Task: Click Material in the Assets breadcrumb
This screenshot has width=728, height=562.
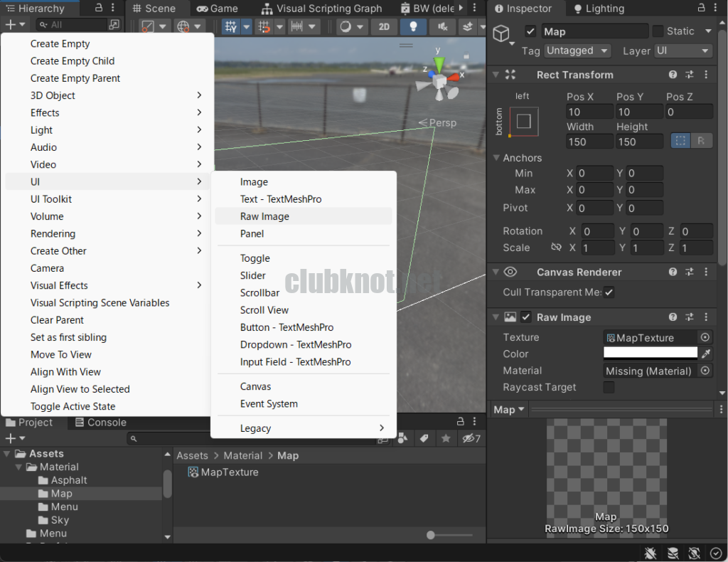Action: tap(242, 455)
